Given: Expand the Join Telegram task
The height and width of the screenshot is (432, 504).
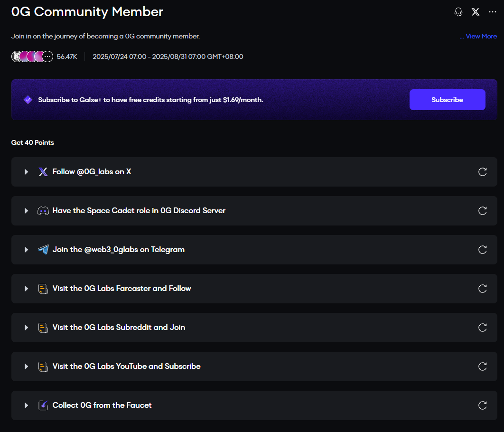Looking at the screenshot, I should [x=27, y=250].
